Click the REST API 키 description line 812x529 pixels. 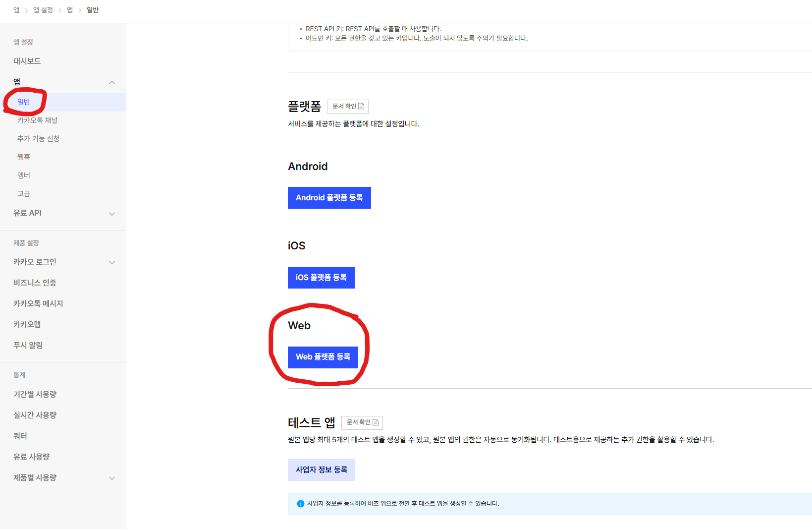(x=374, y=29)
